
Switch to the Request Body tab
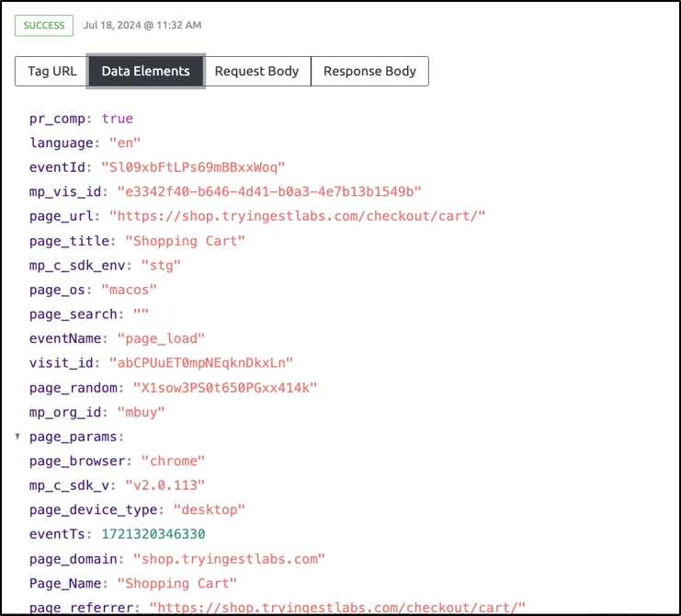(x=256, y=71)
